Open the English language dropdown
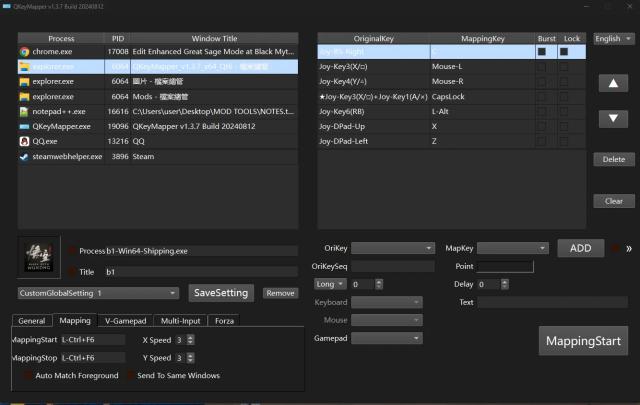This screenshot has width=640, height=405. (613, 39)
